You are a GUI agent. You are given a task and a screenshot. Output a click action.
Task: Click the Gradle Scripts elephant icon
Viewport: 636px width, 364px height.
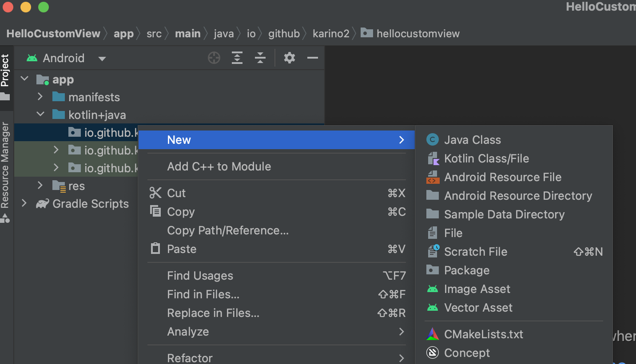point(43,204)
